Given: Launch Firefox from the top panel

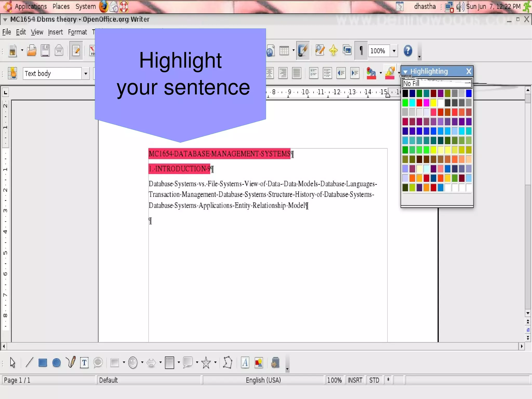Looking at the screenshot, I should click(104, 6).
